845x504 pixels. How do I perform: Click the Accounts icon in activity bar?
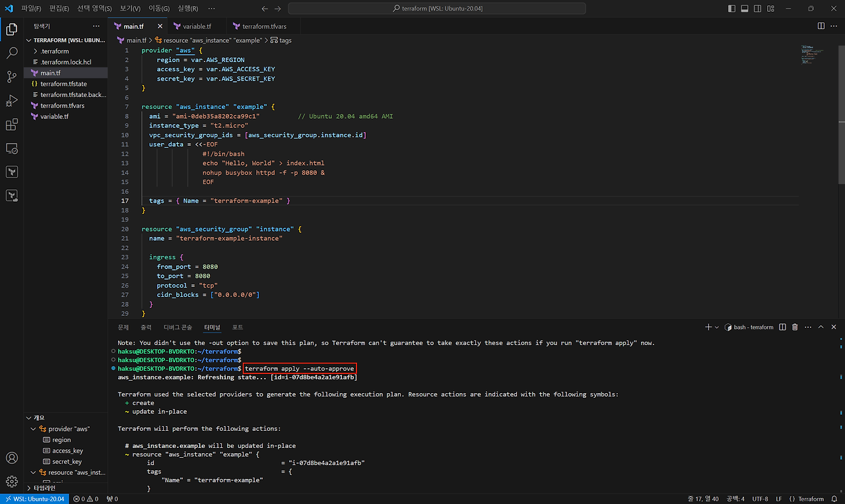[11, 458]
